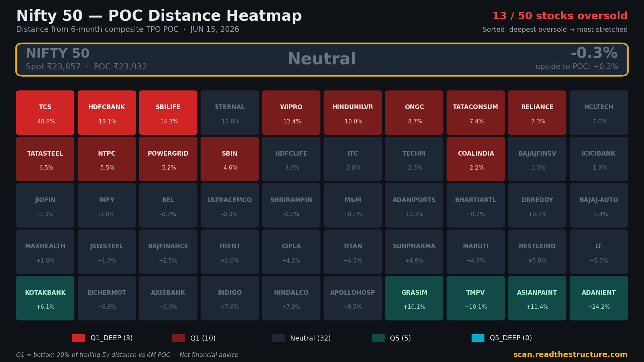Click the BEL -0.7% tile
Screen dimensions: 644x362
click(x=168, y=205)
